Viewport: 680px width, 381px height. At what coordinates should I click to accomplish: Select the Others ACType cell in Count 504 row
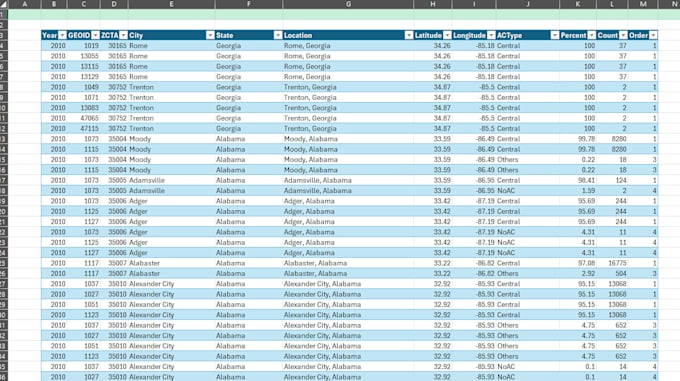pos(527,274)
